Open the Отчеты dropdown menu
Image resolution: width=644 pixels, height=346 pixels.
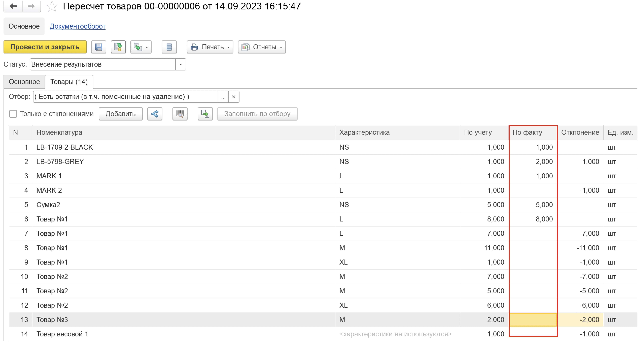click(262, 47)
